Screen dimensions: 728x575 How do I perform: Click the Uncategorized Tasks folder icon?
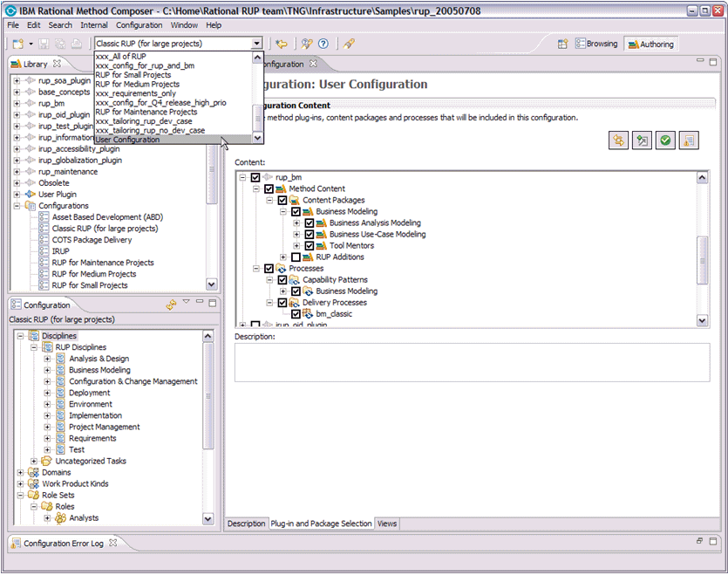[46, 461]
